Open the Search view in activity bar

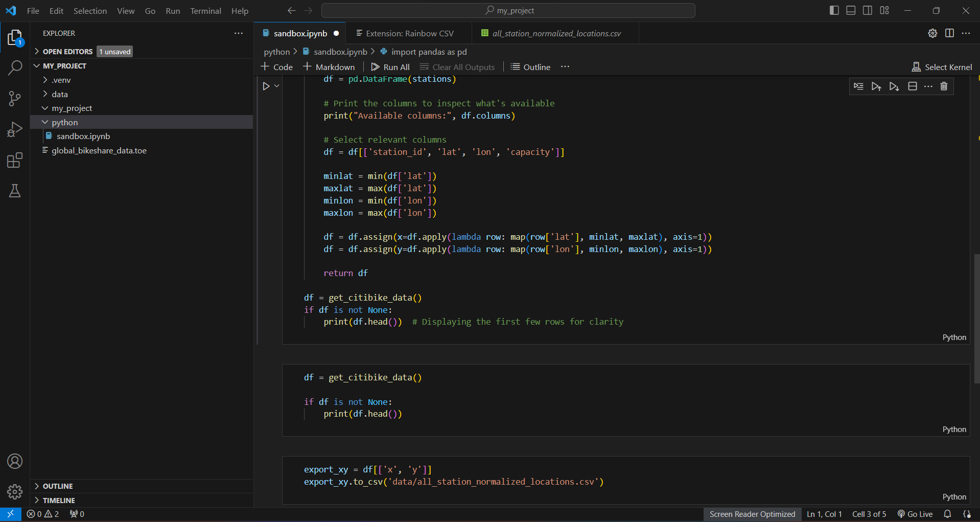pos(15,68)
